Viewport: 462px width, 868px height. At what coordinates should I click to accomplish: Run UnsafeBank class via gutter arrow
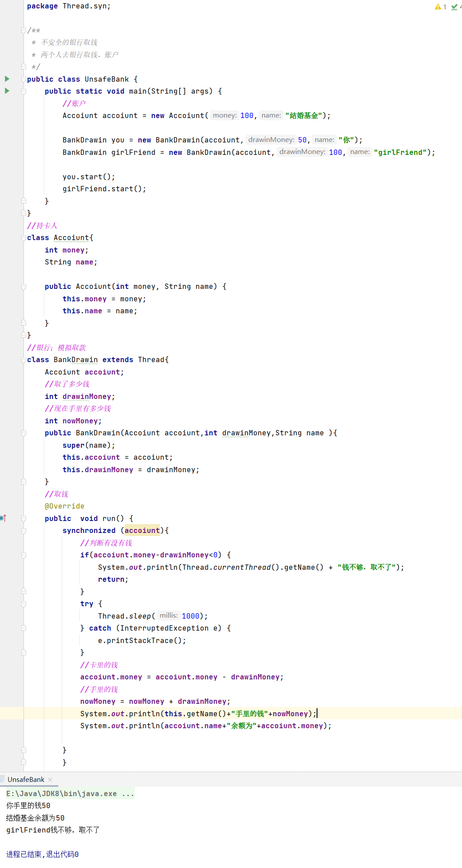(x=7, y=79)
